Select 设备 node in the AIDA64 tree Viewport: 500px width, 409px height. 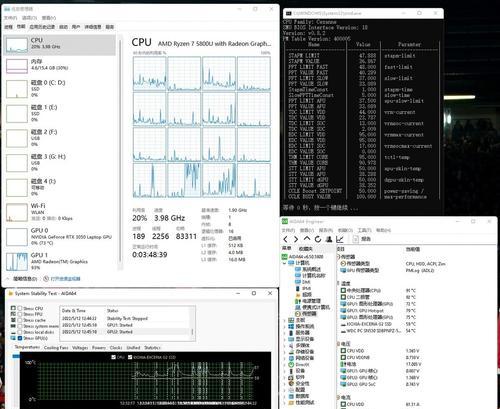(x=297, y=371)
